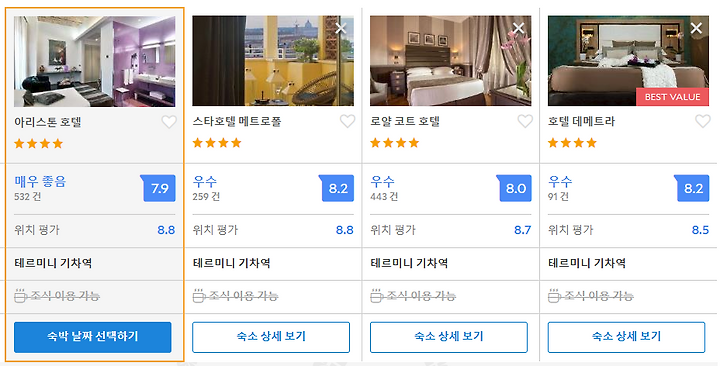Click the 매우 좋음 review label
The height and width of the screenshot is (366, 720).
point(40,181)
